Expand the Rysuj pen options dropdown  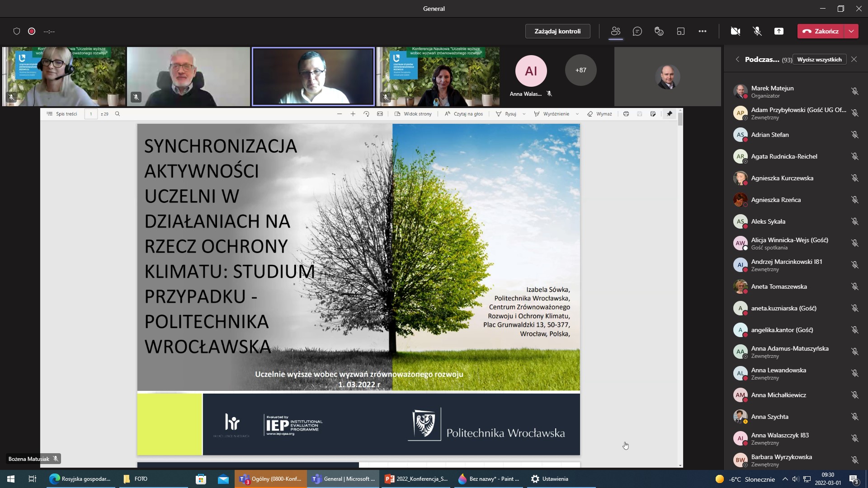click(524, 114)
